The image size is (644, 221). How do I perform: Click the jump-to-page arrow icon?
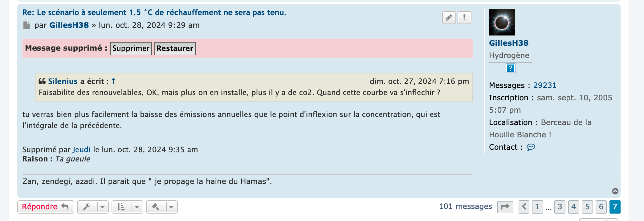tap(505, 207)
